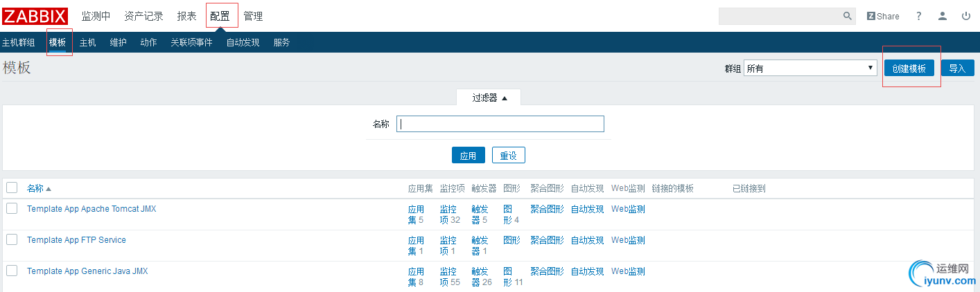Open Template App FTP Service

click(76, 240)
